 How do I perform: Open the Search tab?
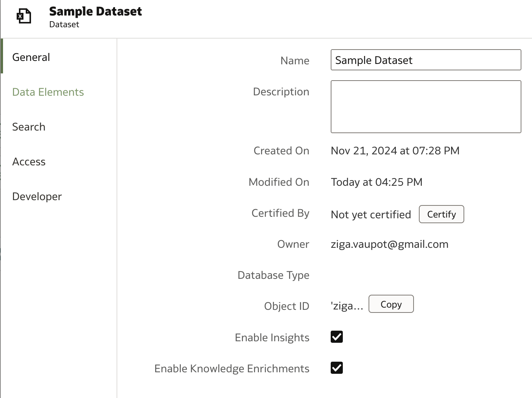(x=29, y=127)
